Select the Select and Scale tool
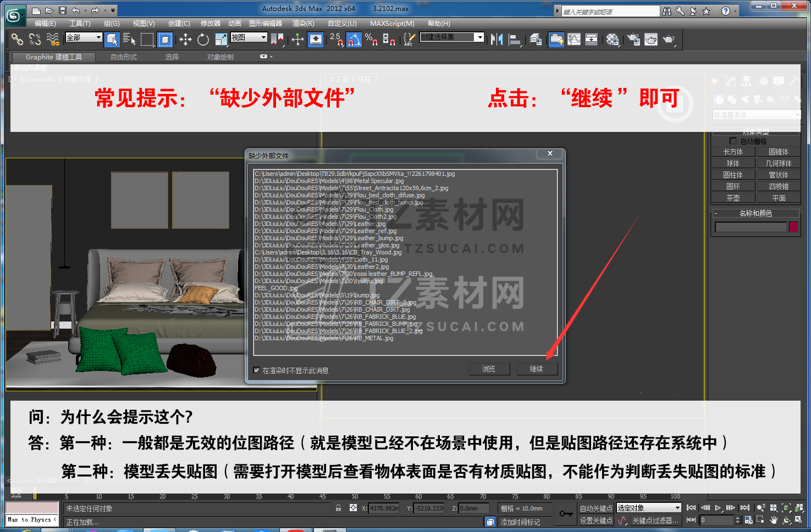The width and height of the screenshot is (811, 532). [x=221, y=39]
